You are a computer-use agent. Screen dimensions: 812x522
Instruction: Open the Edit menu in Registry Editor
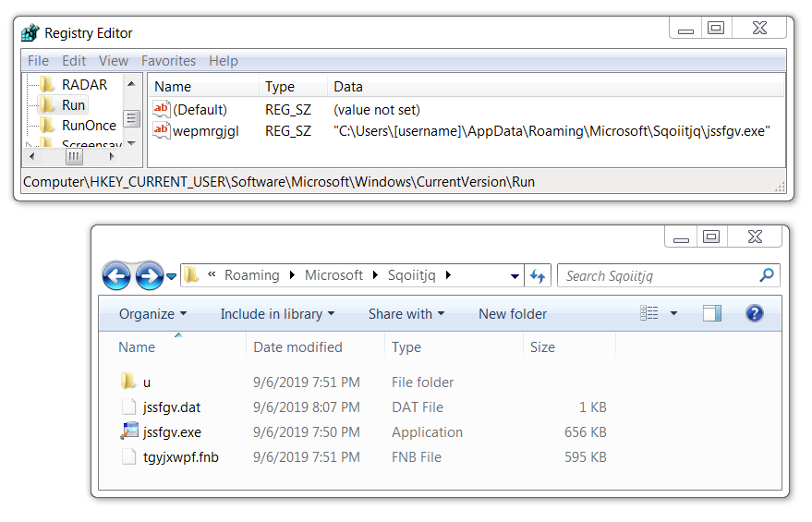point(74,61)
